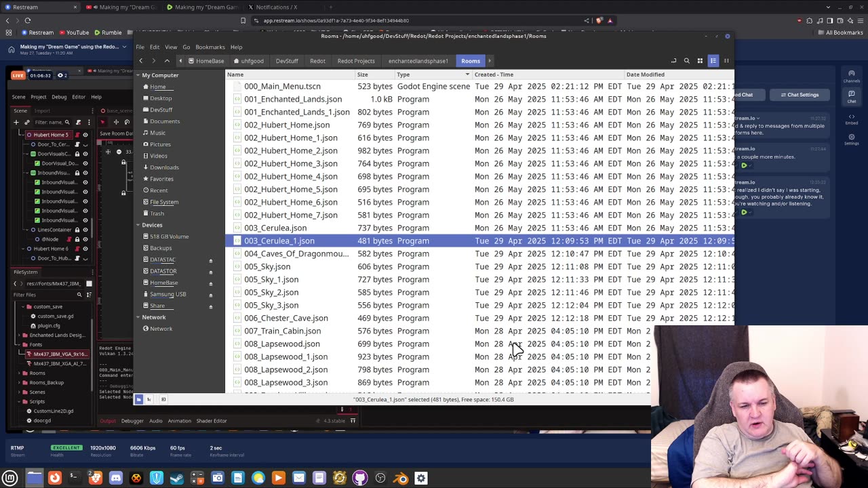Viewport: 868px width, 488px height.
Task: Expand Scenes folder in Godot FileSystem
Action: point(19,392)
